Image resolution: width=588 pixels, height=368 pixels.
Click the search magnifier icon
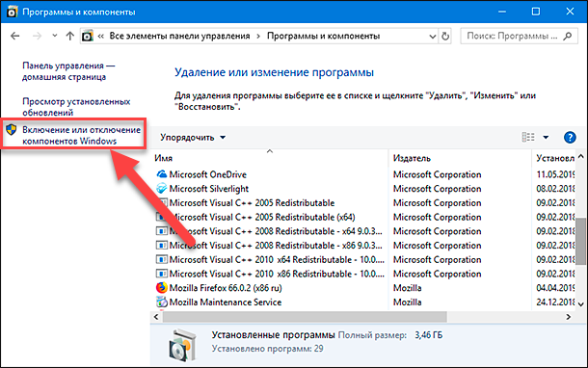568,36
